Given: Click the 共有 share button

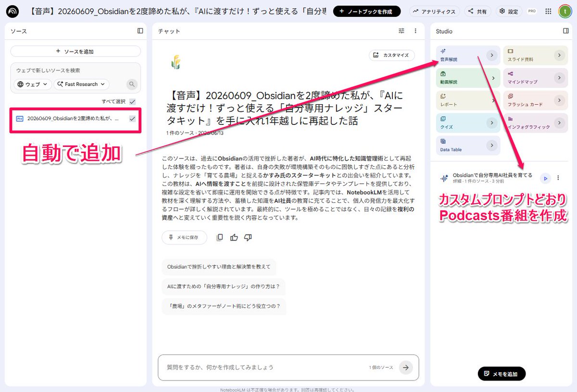Looking at the screenshot, I should click(477, 11).
